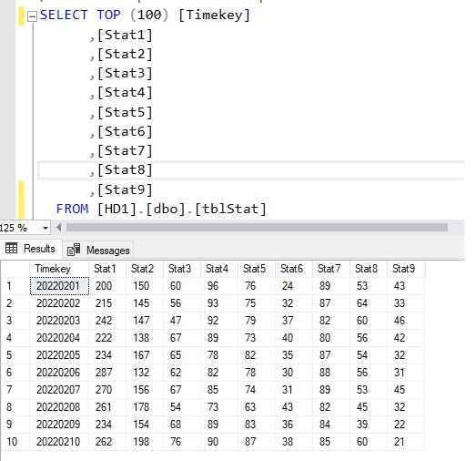Open the 125 % zoom dropdown
476x461 pixels.
coord(46,228)
